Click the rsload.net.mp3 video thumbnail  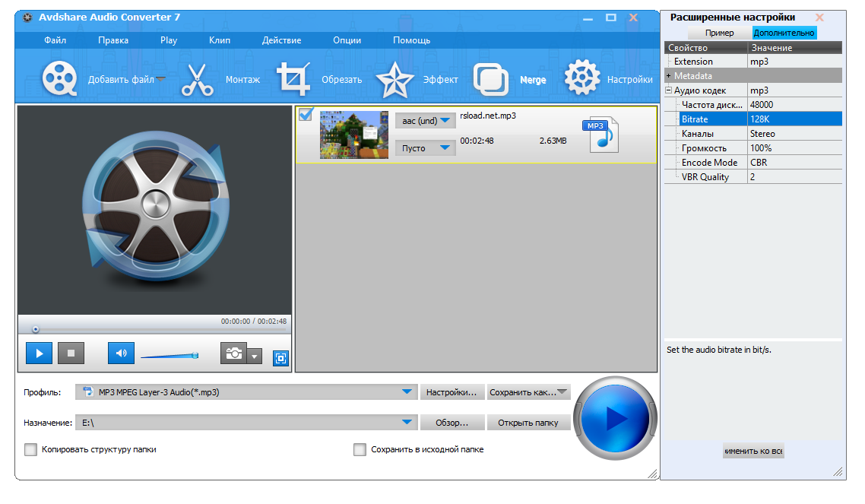click(x=354, y=135)
